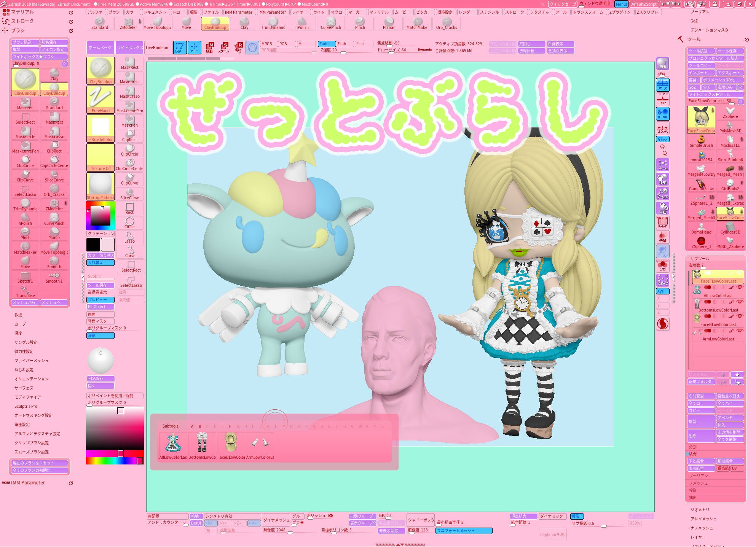Toggle MRGB paint mode
This screenshot has width=756, height=547.
(x=269, y=44)
